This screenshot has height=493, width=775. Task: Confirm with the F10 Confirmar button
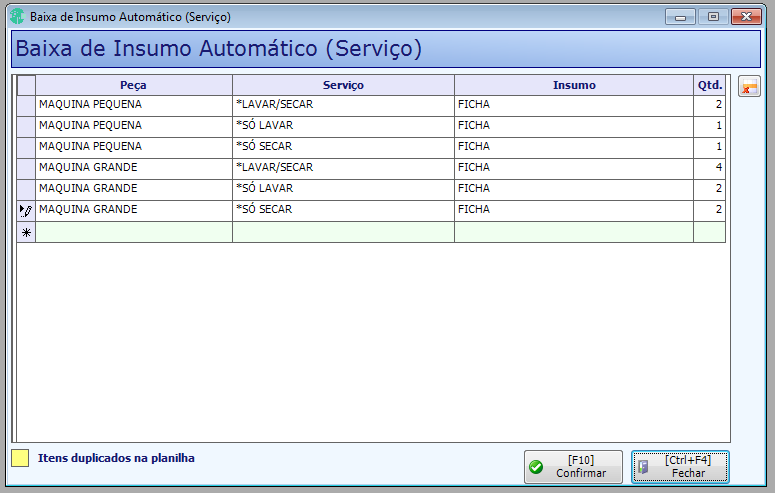[573, 467]
